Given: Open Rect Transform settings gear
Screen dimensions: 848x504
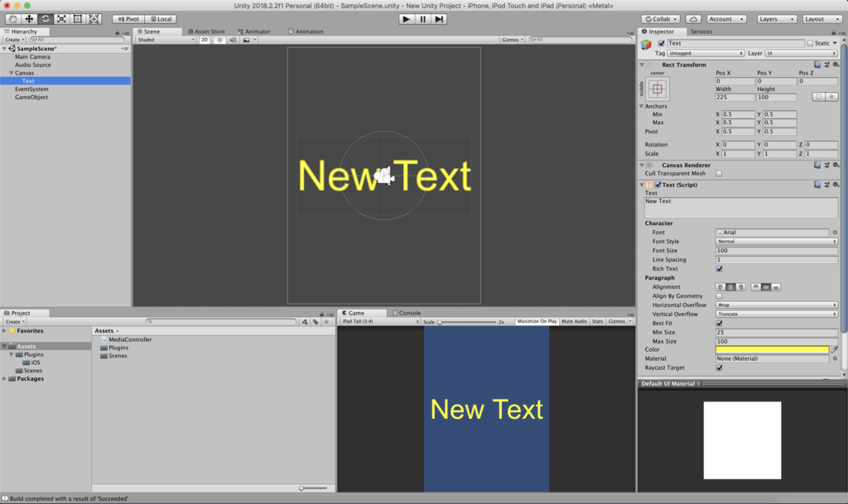Looking at the screenshot, I should pos(836,65).
